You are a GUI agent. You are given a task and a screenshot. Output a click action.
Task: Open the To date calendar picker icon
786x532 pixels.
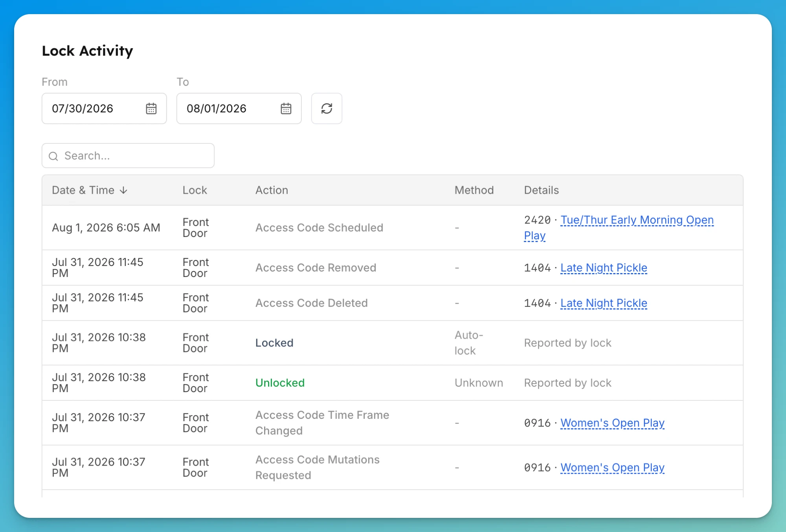point(286,108)
